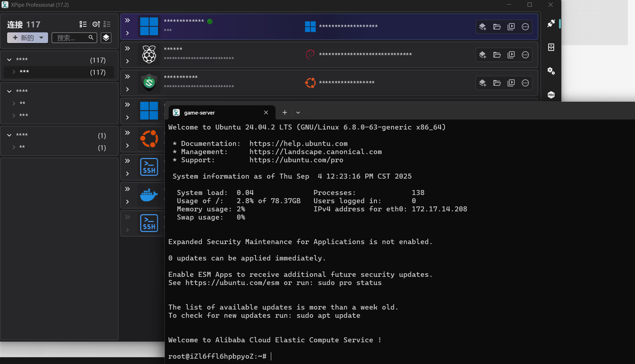Collapse the middle **** group without count
Screen dimensions: 635x364
click(9, 91)
